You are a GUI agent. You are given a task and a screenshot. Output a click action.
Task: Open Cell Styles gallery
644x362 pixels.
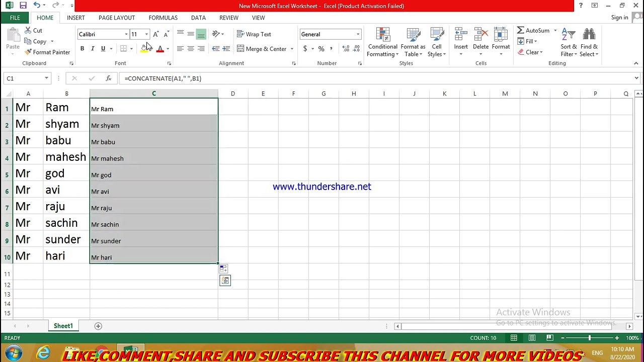[x=437, y=42]
